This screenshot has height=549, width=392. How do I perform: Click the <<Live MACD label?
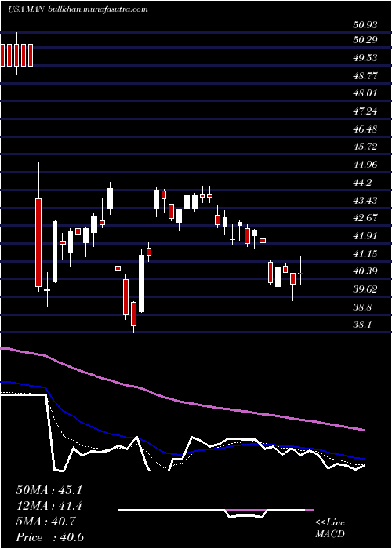(x=330, y=529)
